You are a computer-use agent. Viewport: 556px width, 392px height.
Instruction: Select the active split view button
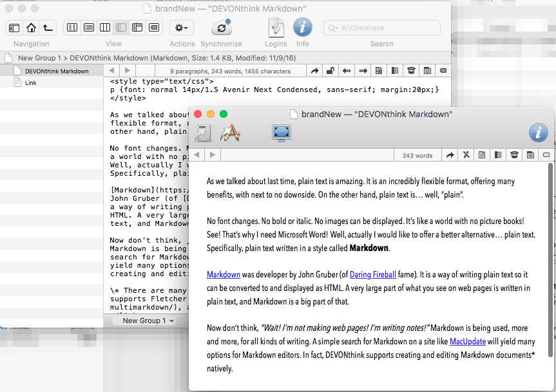point(121,28)
